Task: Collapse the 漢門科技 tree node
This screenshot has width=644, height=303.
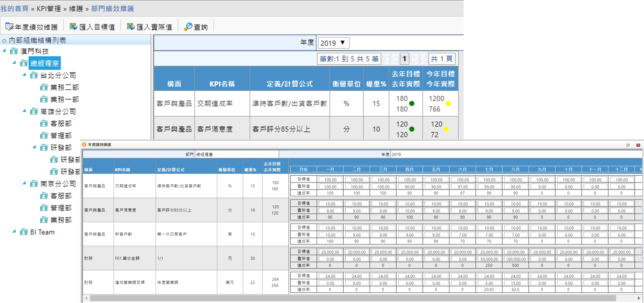Action: click(4, 50)
